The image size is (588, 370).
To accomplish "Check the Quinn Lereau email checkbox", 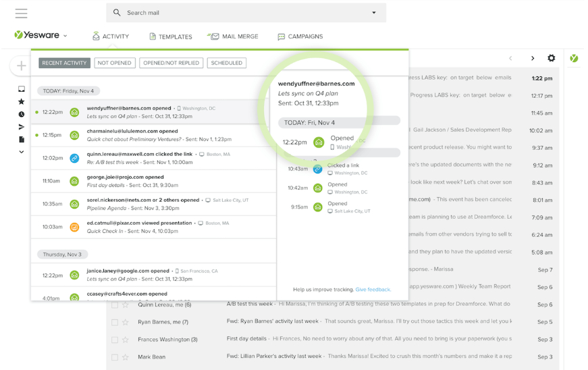I will (x=115, y=305).
